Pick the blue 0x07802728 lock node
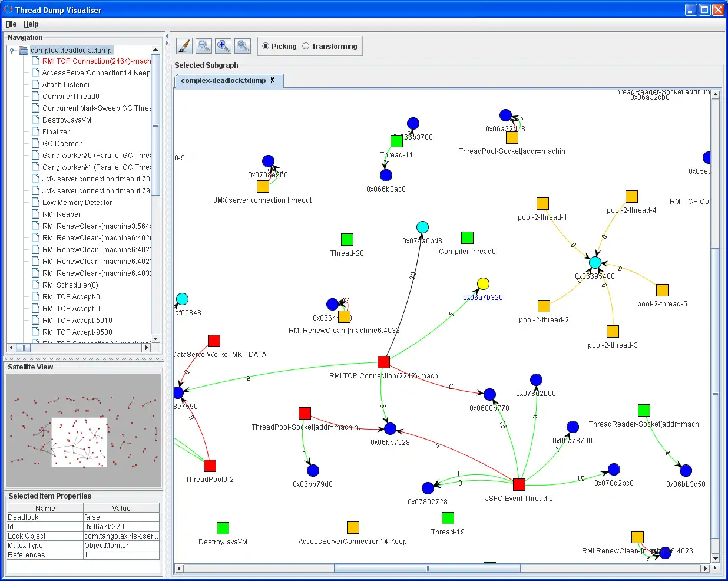This screenshot has height=581, width=728. click(x=428, y=488)
